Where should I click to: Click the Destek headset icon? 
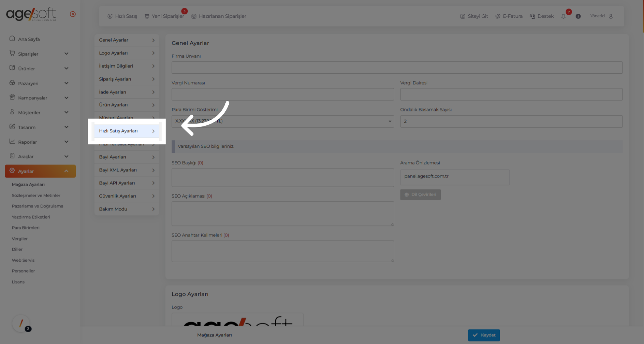tap(532, 16)
